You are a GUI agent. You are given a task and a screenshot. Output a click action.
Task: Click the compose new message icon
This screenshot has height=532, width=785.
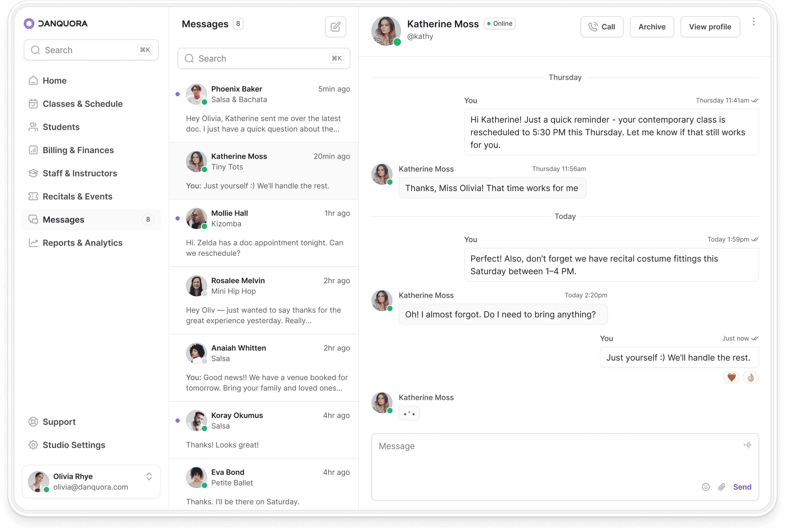point(335,27)
